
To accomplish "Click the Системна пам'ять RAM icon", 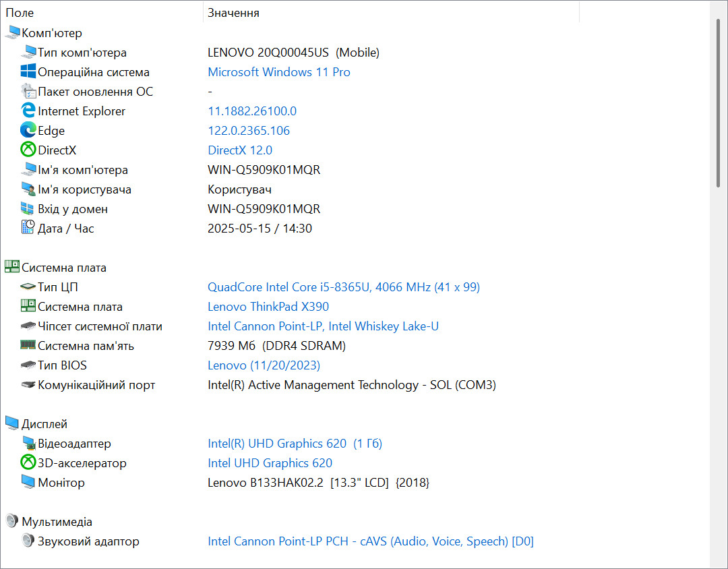I will [28, 345].
